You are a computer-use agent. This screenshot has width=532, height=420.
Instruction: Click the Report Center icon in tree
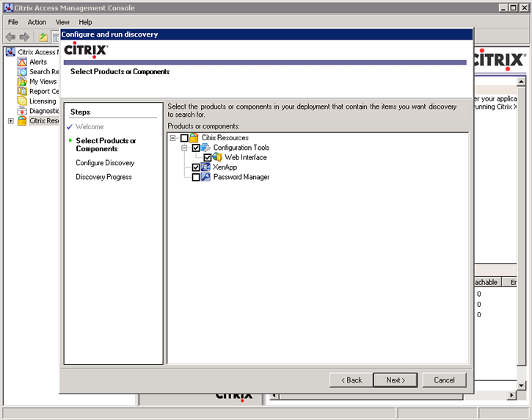pos(22,91)
